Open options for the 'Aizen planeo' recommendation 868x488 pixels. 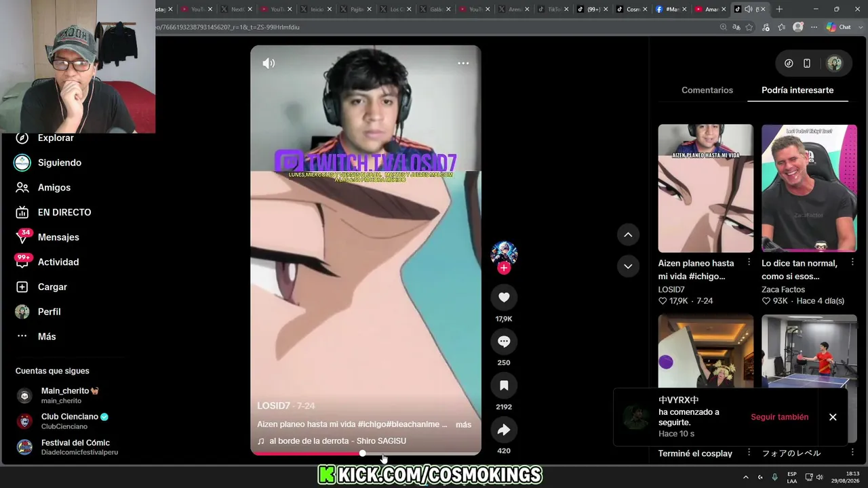(x=749, y=262)
